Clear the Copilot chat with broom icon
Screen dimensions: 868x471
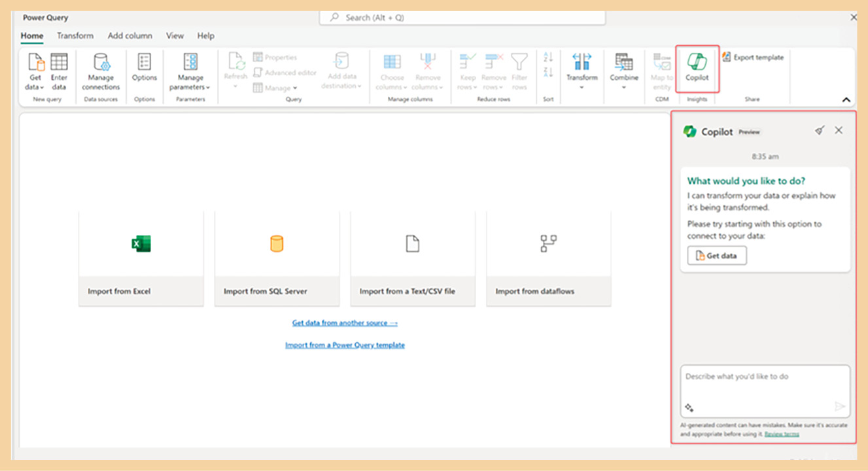pos(820,131)
